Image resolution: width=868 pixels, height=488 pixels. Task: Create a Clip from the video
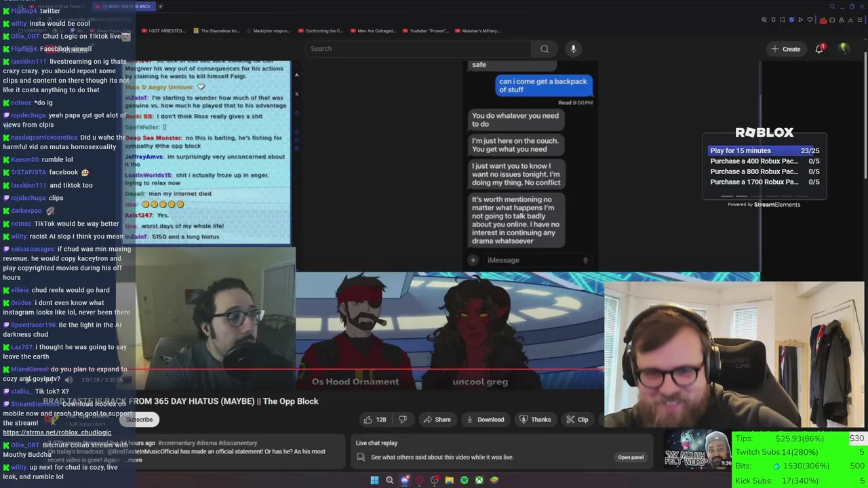coord(577,420)
